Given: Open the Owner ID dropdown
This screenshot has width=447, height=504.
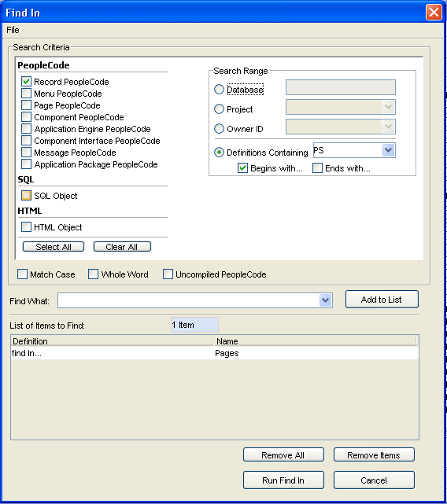Looking at the screenshot, I should pos(389,127).
